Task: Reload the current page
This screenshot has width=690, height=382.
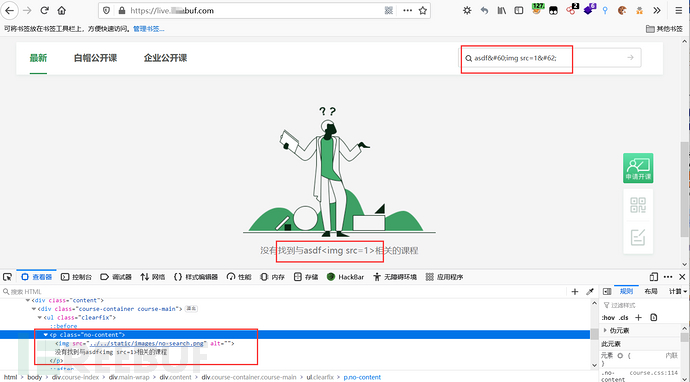Action: point(44,11)
